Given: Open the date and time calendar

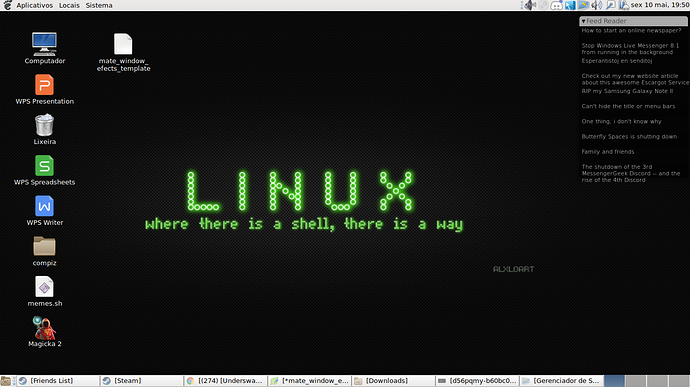Looking at the screenshot, I should pyautogui.click(x=660, y=5).
